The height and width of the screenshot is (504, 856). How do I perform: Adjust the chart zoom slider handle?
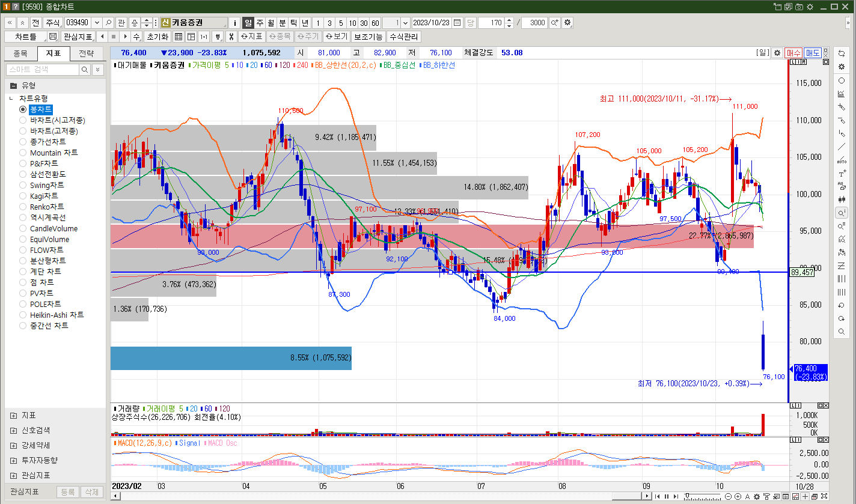(686, 496)
